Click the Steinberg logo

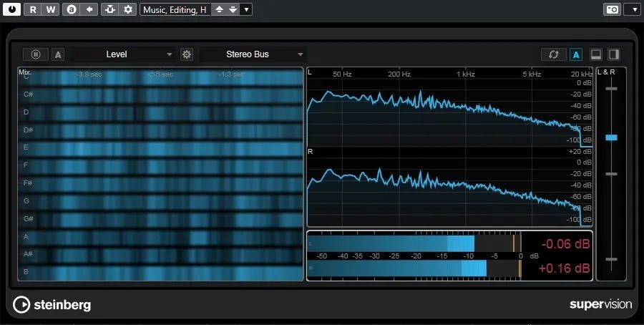click(52, 305)
